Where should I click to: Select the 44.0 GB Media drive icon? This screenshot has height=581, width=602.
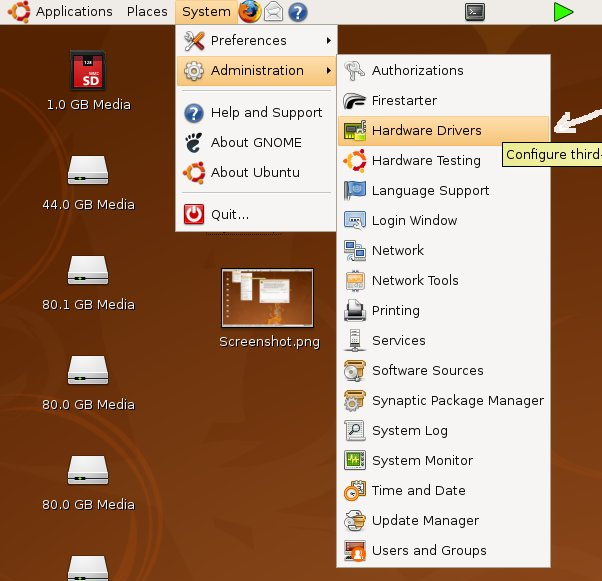click(88, 170)
